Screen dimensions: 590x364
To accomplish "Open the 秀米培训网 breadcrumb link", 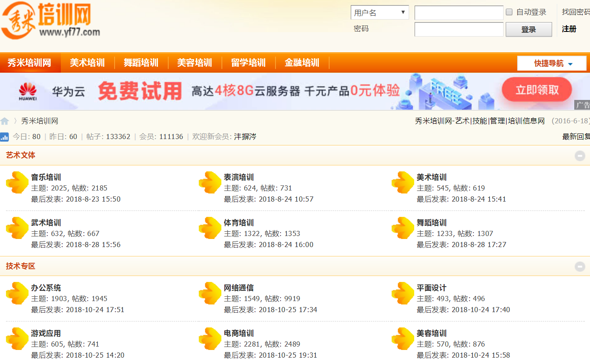I will 40,121.
